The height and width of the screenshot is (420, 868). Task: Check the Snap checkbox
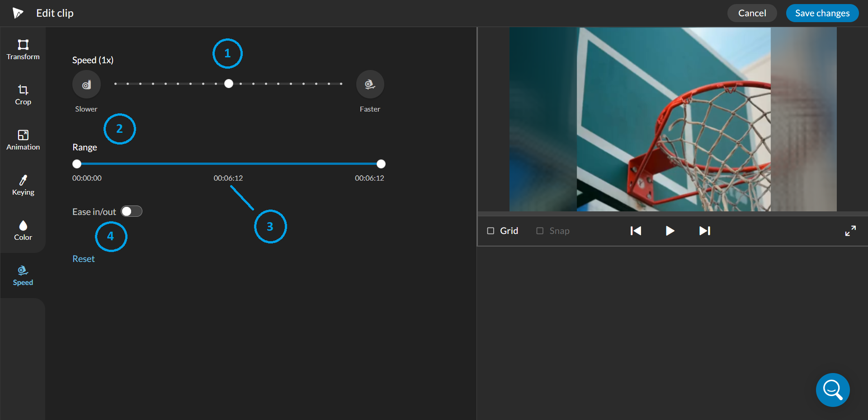tap(540, 231)
